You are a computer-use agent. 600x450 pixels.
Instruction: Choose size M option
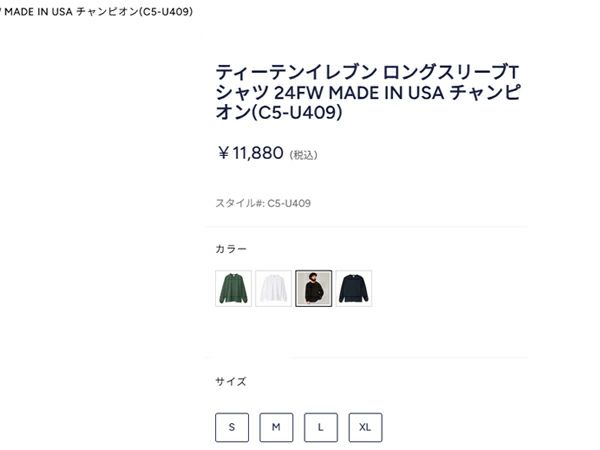pyautogui.click(x=276, y=427)
